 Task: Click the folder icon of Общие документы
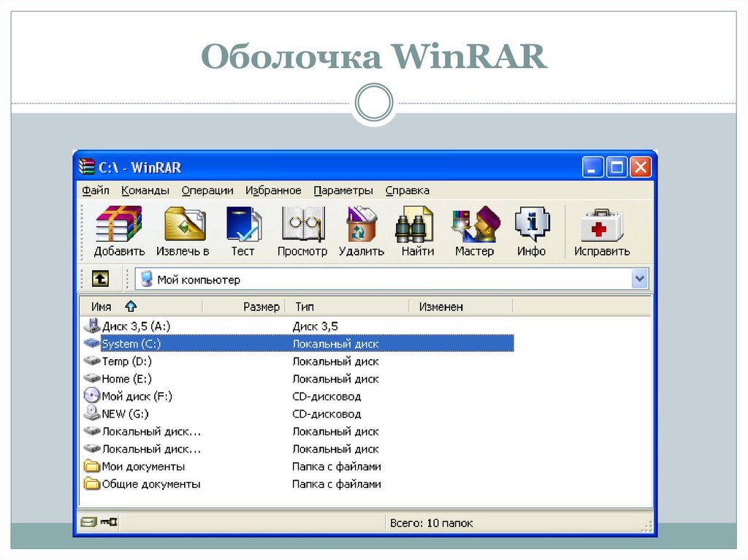91,483
